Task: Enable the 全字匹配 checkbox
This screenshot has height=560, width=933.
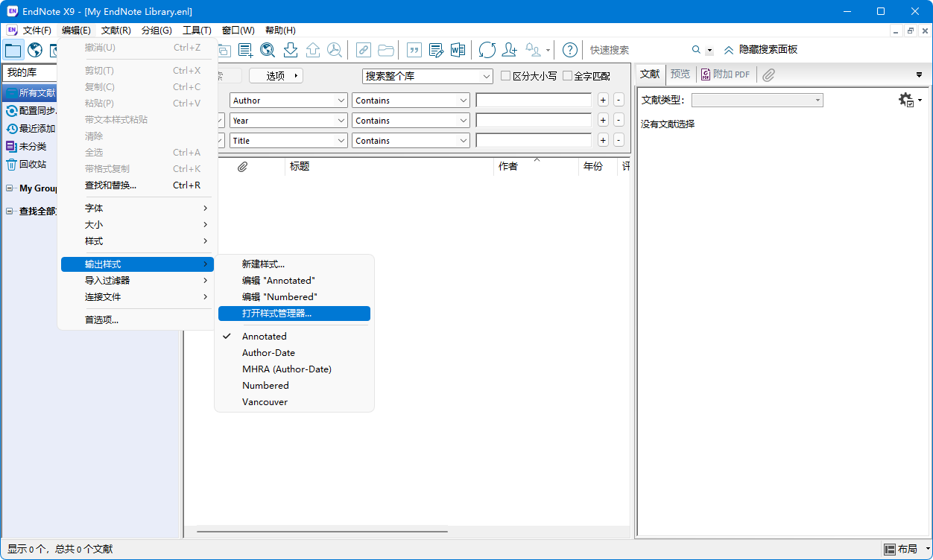Action: (x=568, y=76)
